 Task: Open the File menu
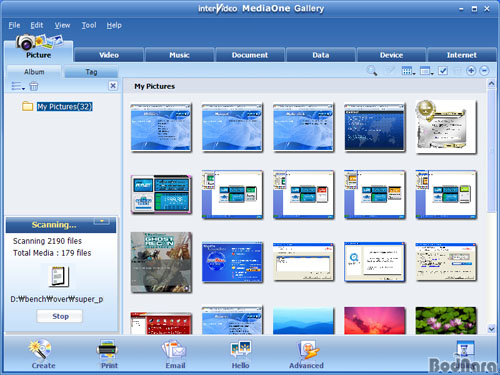14,25
